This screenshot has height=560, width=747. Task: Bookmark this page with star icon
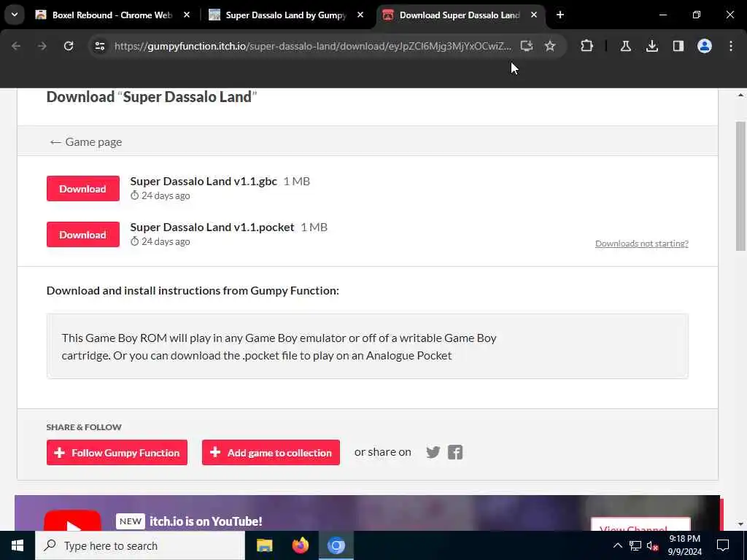pyautogui.click(x=550, y=46)
